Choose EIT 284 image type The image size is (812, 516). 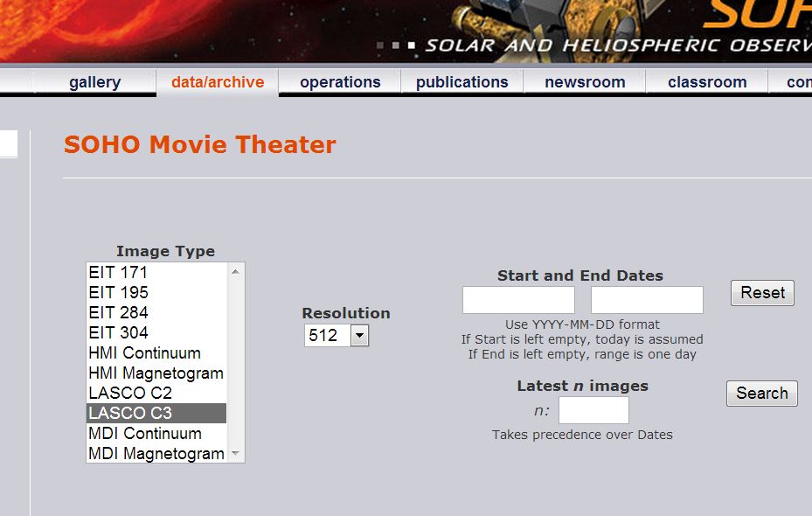tap(156, 312)
